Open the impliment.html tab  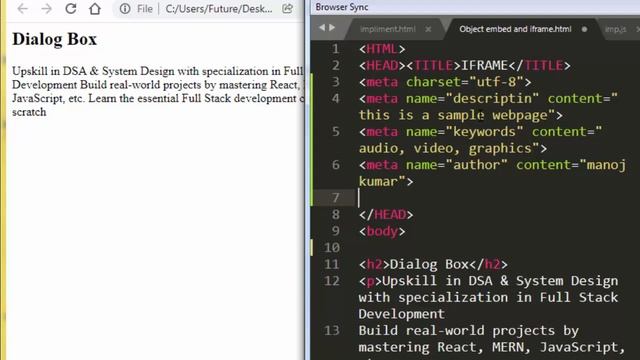click(388, 29)
